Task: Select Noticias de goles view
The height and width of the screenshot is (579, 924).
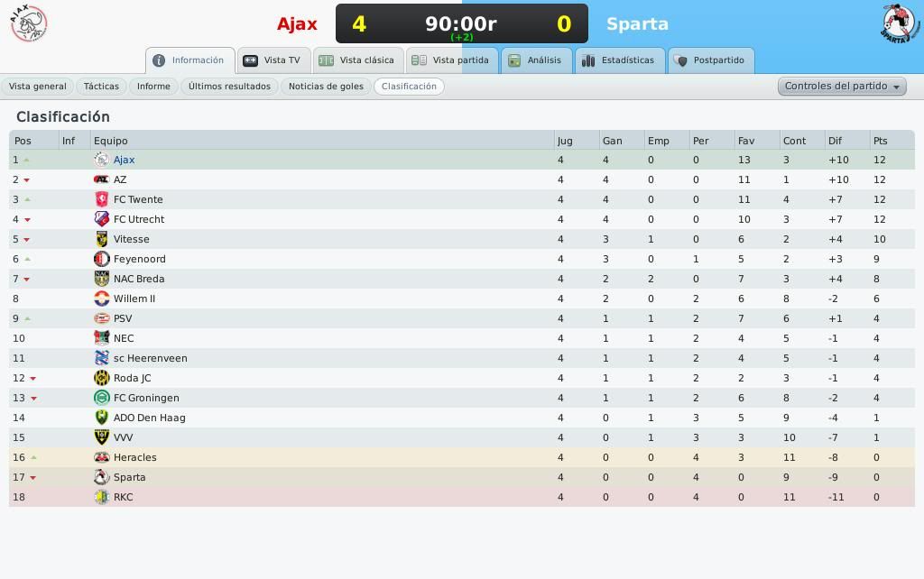Action: pos(326,86)
